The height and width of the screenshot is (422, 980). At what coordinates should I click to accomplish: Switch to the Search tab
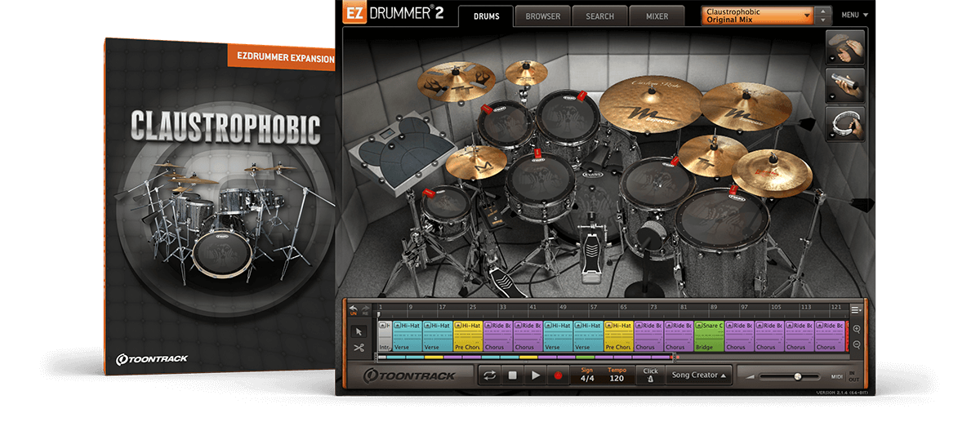[599, 16]
